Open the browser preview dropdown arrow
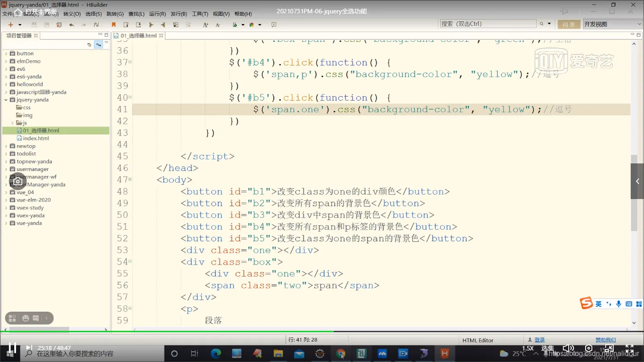 260,25
